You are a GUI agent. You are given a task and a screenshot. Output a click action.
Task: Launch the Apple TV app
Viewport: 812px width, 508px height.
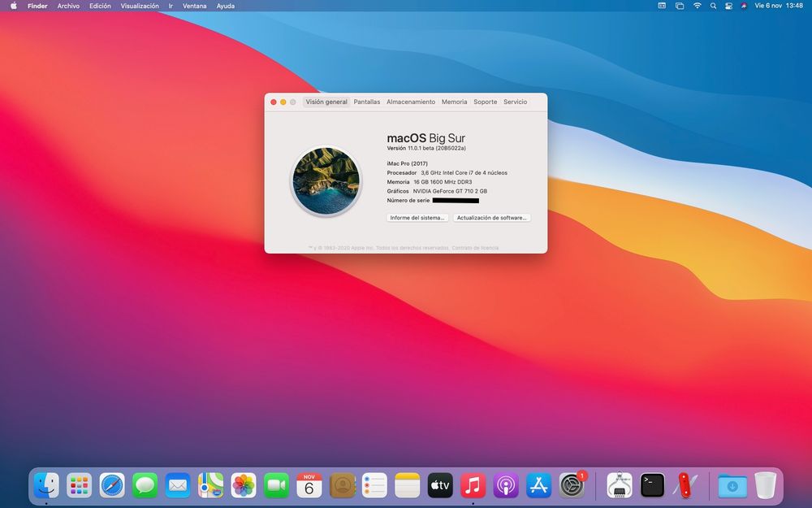click(440, 486)
